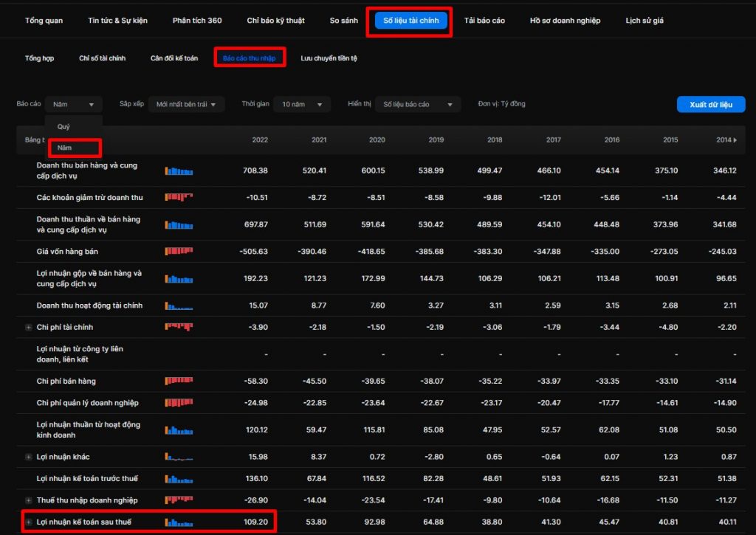
Task: Expand the Lợi nhuận khác row
Action: pos(29,458)
